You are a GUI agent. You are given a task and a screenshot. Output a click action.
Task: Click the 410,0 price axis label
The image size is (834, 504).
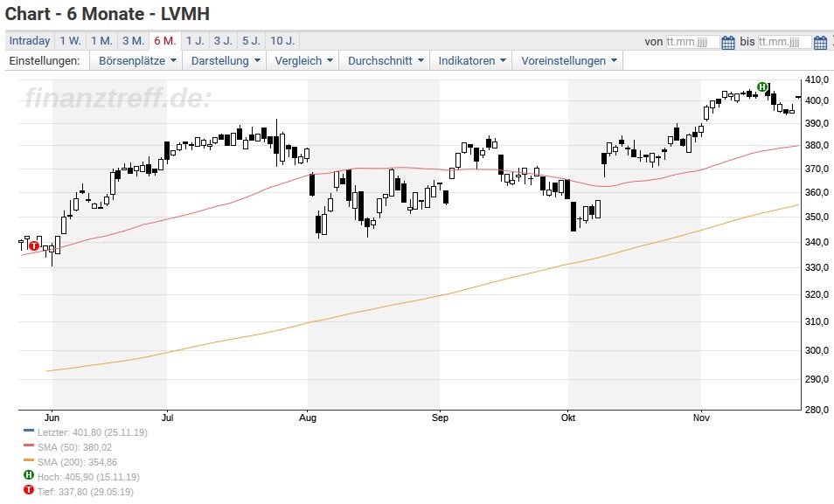(817, 79)
